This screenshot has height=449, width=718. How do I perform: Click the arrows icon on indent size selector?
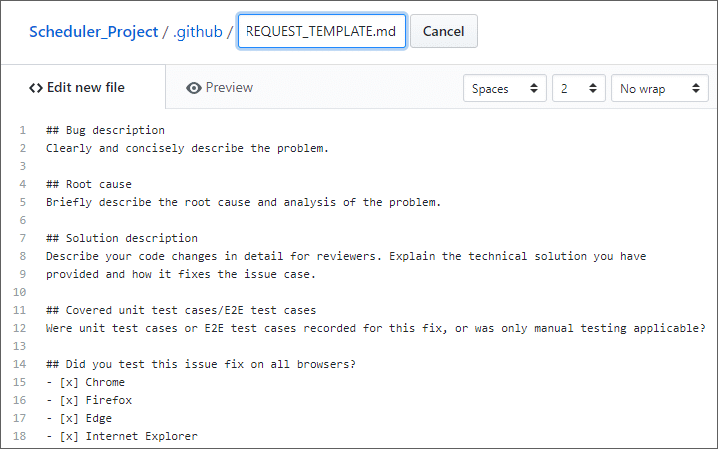pyautogui.click(x=593, y=88)
